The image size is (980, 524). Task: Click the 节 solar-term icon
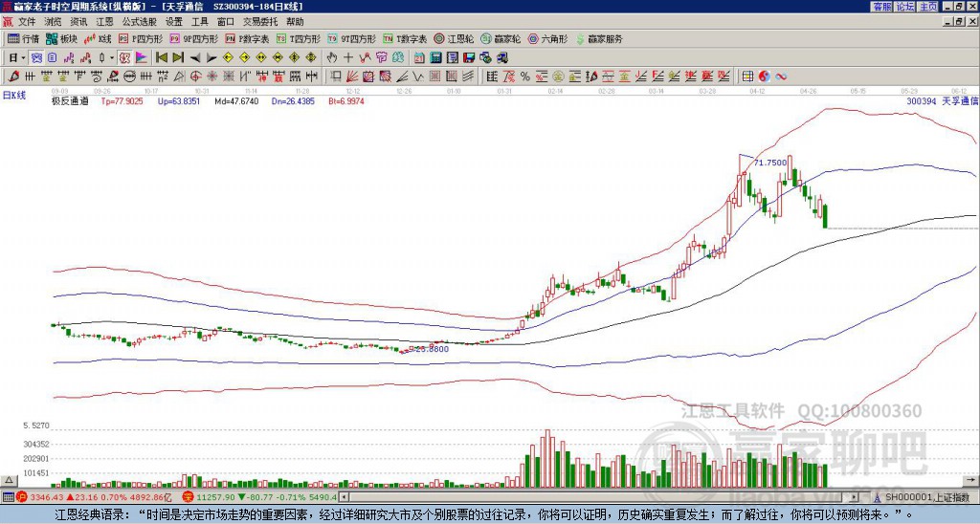381,57
